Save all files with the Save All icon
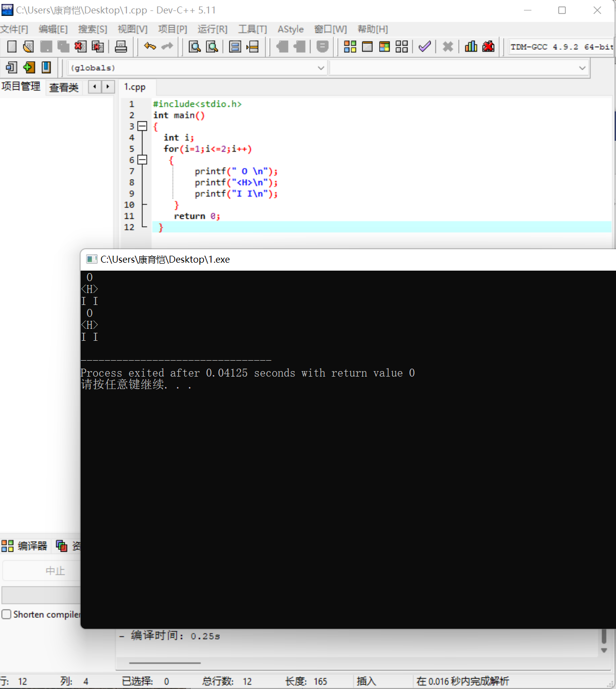 63,47
